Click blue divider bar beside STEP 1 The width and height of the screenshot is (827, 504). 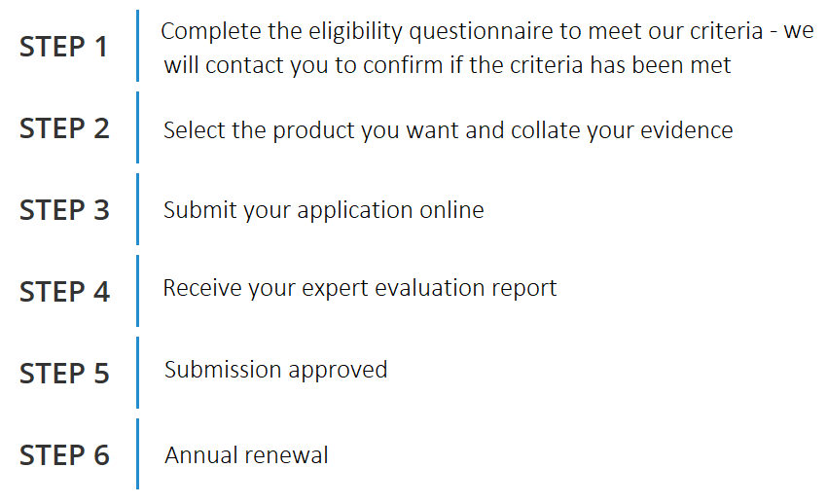[x=137, y=46]
